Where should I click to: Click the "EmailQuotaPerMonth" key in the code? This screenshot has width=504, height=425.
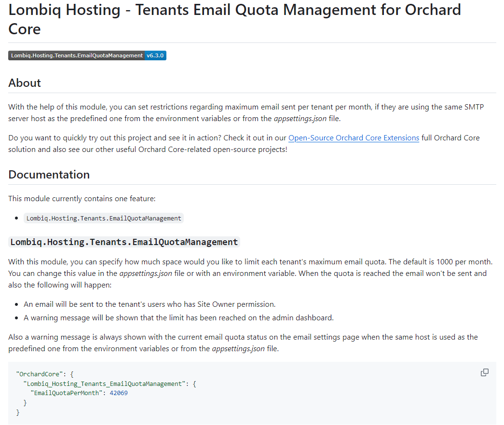coord(66,393)
